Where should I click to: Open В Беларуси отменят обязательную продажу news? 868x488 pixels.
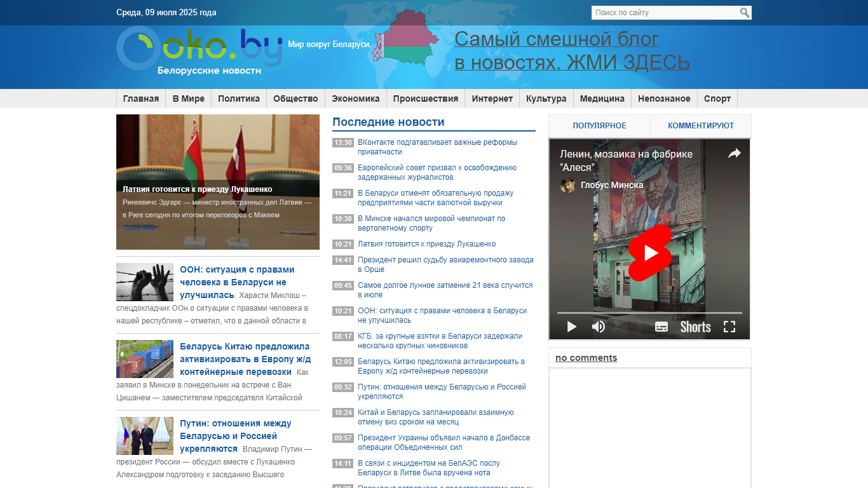coord(435,198)
